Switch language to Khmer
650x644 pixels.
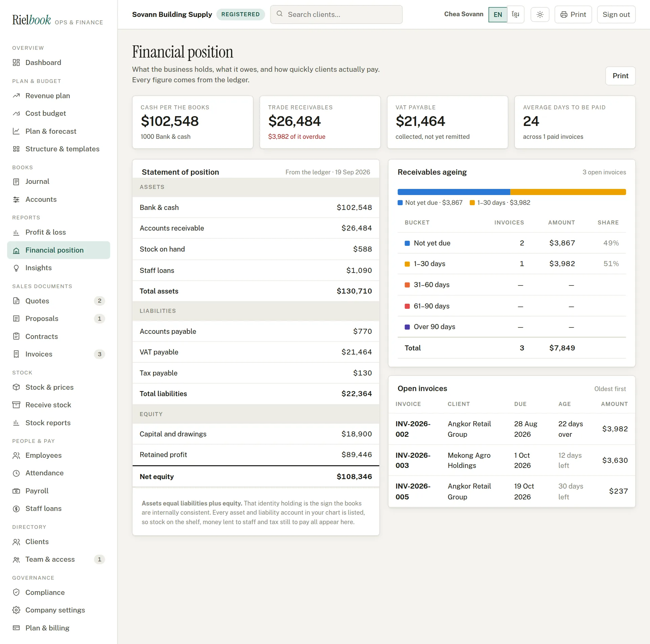coord(516,15)
